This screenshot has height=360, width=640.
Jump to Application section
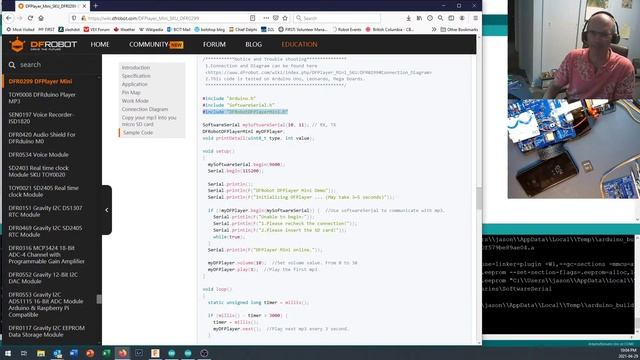(134, 84)
